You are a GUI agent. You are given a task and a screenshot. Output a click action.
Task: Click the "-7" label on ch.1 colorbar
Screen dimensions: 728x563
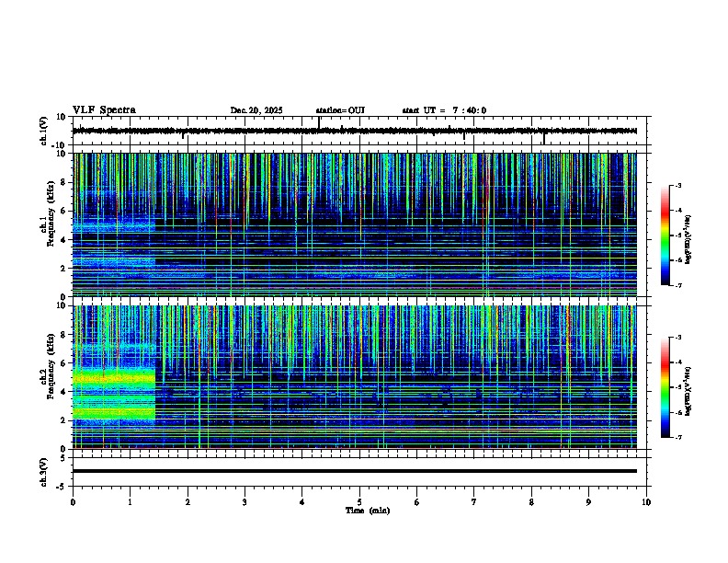click(677, 285)
